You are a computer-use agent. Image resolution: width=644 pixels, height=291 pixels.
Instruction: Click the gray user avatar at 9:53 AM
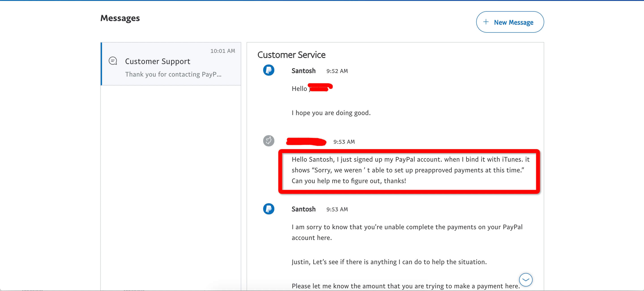point(269,141)
